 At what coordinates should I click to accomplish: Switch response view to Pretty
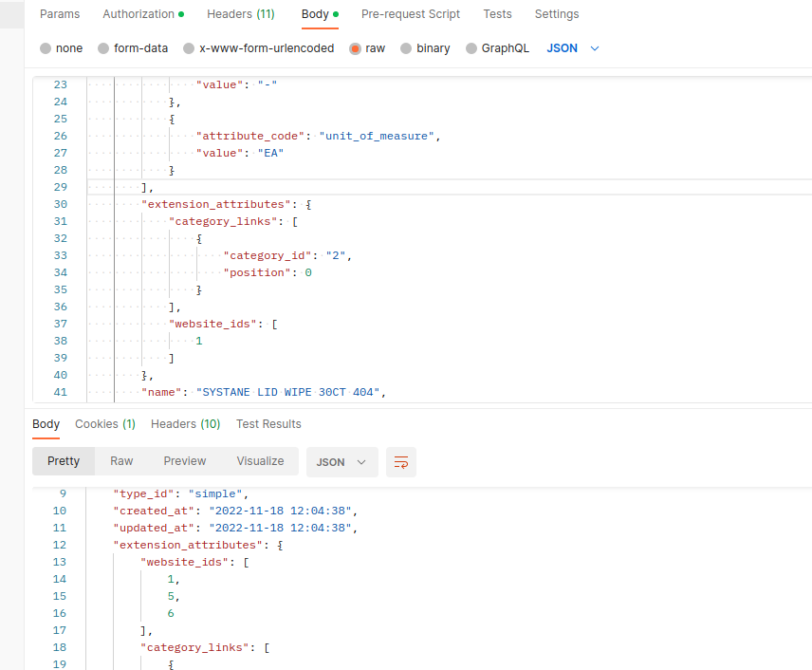(x=64, y=461)
